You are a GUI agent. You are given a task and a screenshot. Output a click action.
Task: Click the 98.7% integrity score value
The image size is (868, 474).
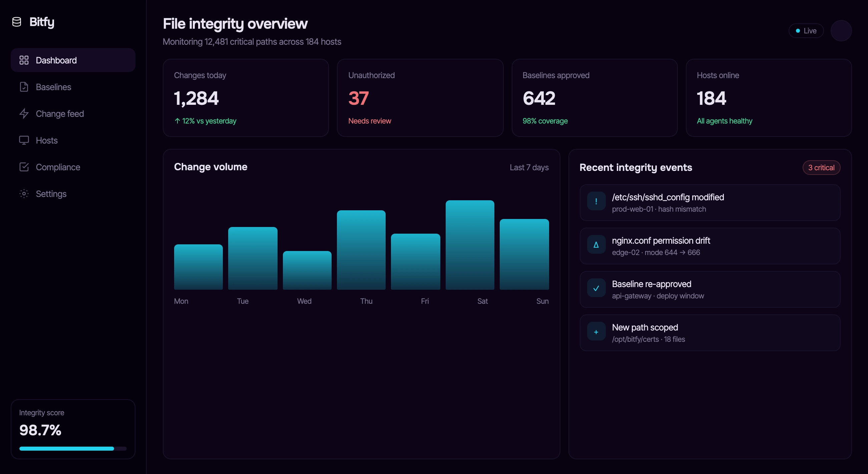[40, 430]
